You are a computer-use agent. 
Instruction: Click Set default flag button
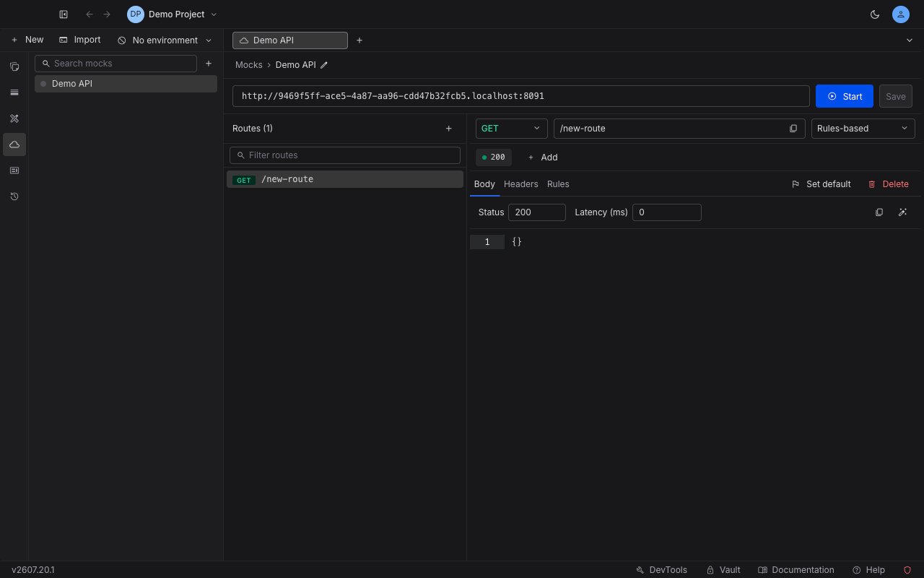pyautogui.click(x=821, y=184)
